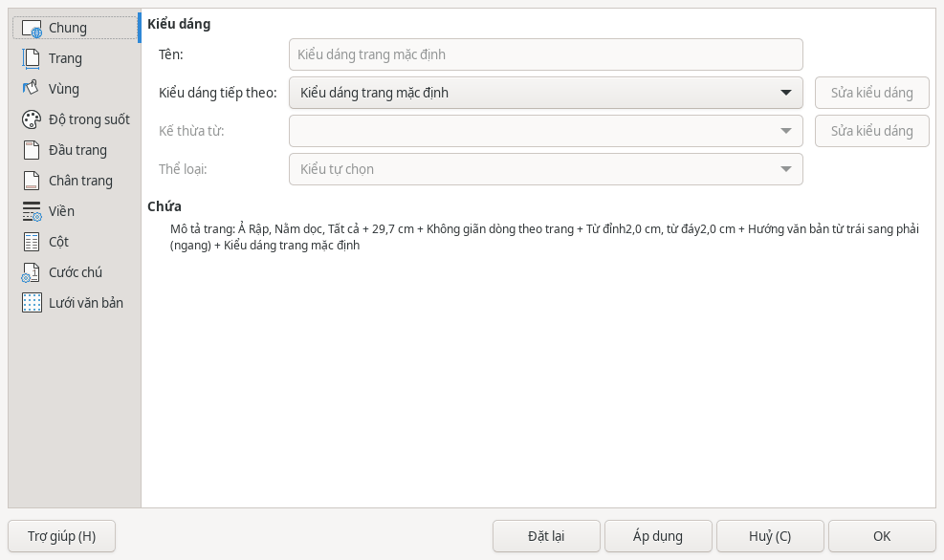Click Sửa kiểu dáng beside Kế thừa từ
The height and width of the screenshot is (560, 944).
871,131
